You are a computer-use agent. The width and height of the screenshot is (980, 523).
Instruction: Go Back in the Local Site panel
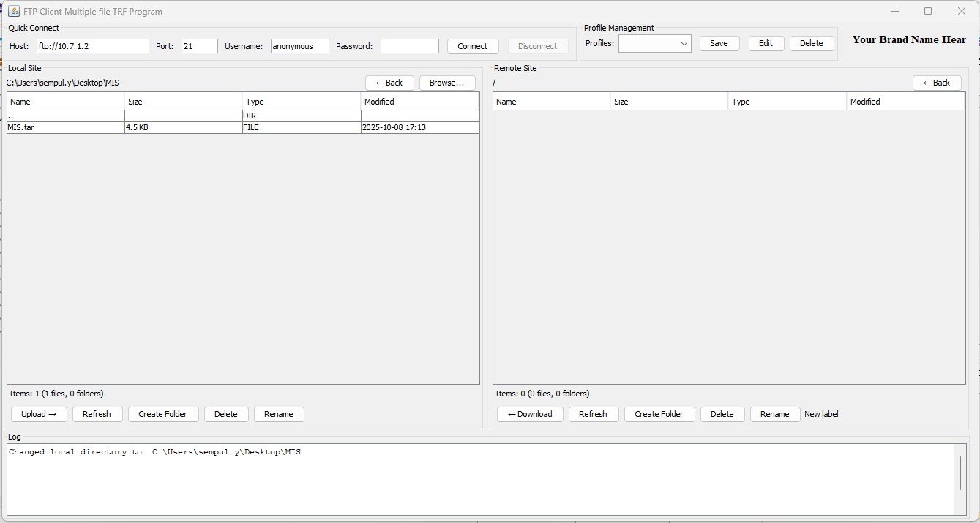389,82
